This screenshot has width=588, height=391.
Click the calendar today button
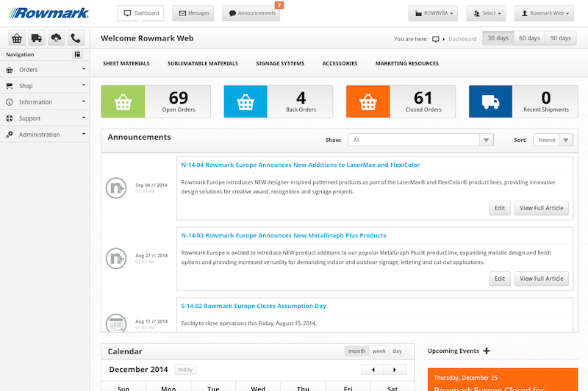(x=185, y=369)
